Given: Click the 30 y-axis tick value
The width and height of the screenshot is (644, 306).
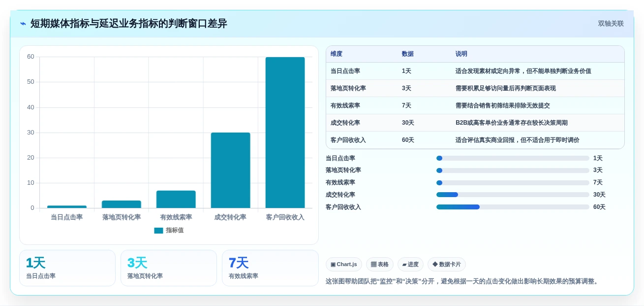Looking at the screenshot, I should pyautogui.click(x=31, y=133).
